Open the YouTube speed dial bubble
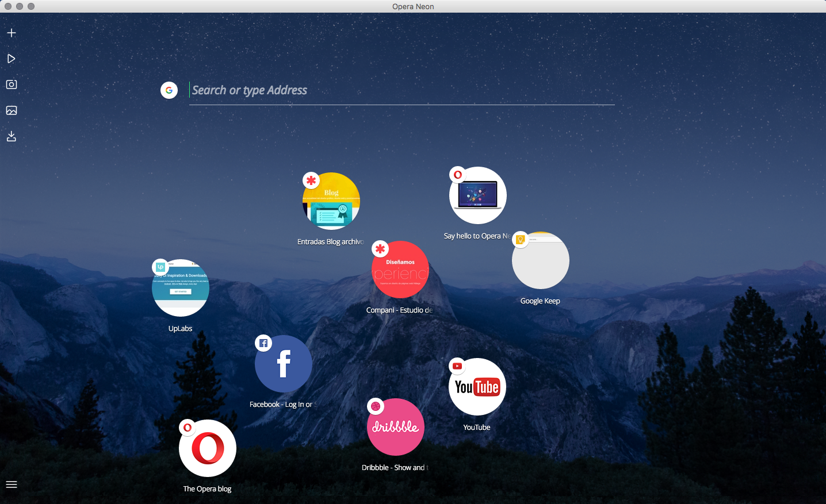Viewport: 826px width, 504px height. point(477,387)
